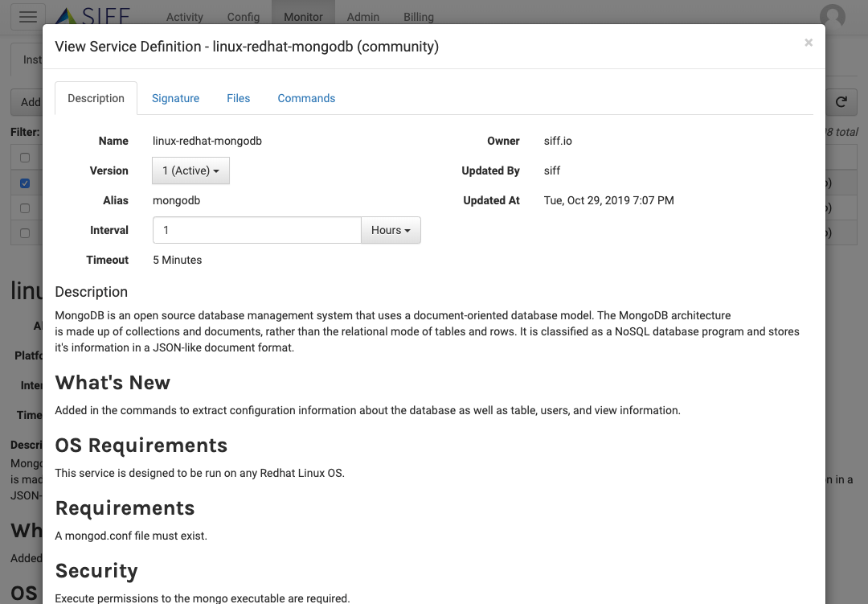Click the Add button behind the dialog
The height and width of the screenshot is (604, 868).
coord(27,102)
